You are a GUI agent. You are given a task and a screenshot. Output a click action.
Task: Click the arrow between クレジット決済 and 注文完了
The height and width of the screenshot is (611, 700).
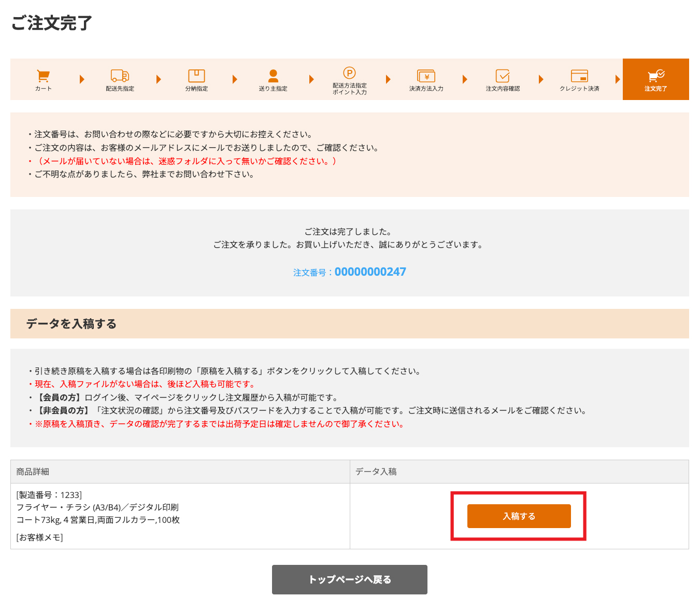[x=618, y=79]
